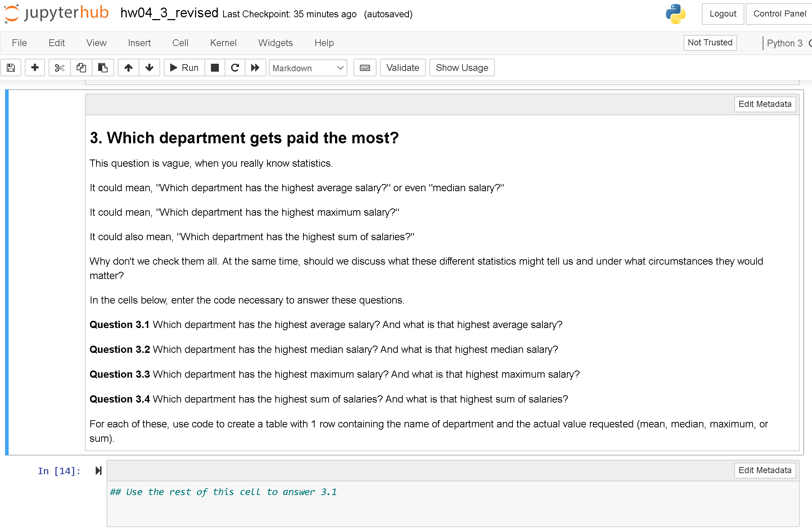
Task: Expand the File menu
Action: click(x=19, y=43)
